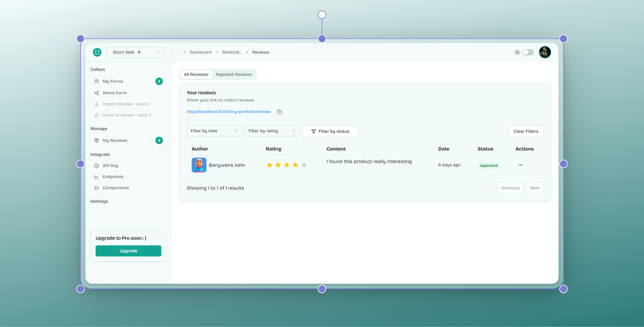Click the Settings section heading
The image size is (644, 327).
[99, 201]
